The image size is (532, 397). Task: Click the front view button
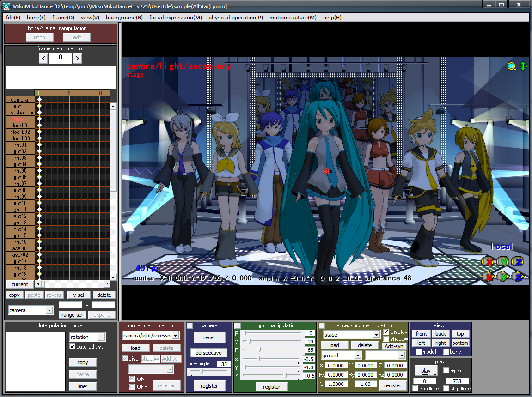(422, 334)
